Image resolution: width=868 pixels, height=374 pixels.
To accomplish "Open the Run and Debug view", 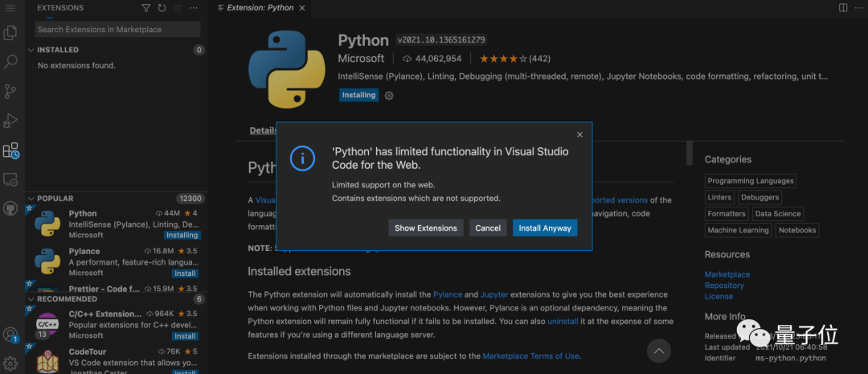I will pyautogui.click(x=11, y=121).
